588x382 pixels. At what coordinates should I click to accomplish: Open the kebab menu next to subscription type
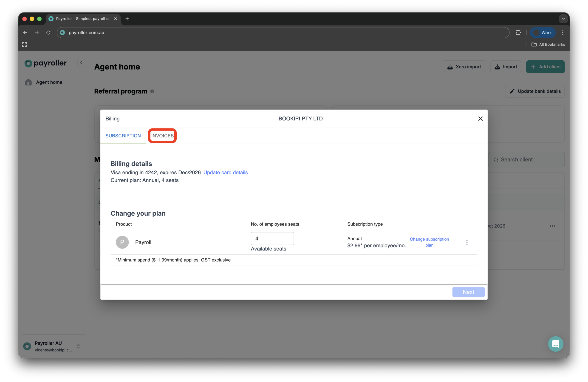[467, 242]
